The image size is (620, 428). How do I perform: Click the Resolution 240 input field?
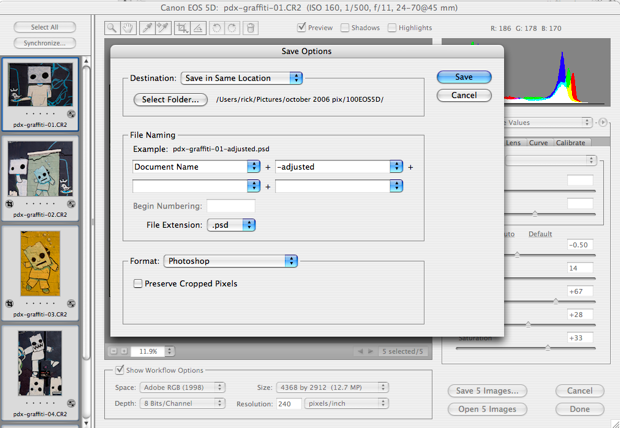[289, 403]
